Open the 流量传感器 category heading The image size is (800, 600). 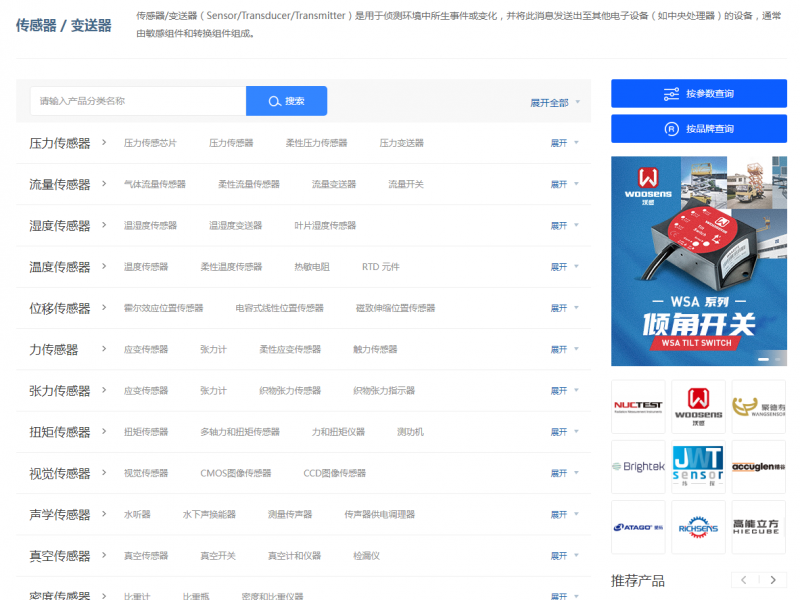pos(67,184)
